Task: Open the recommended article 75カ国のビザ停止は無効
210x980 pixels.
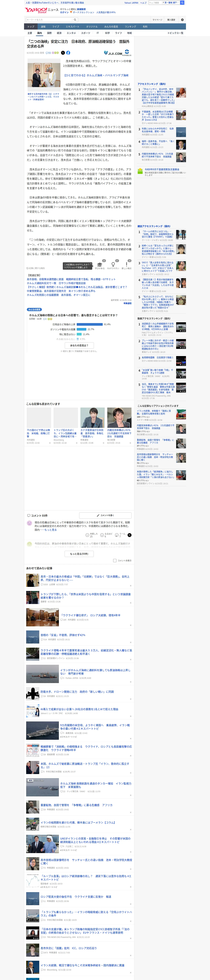Action: coord(38,433)
